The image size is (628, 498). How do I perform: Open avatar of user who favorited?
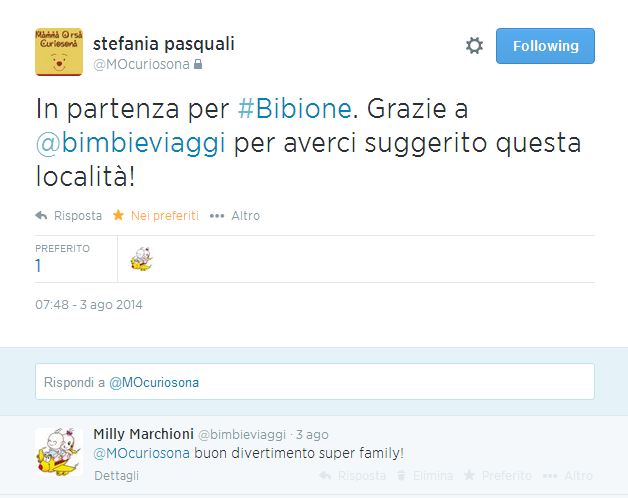pyautogui.click(x=142, y=260)
